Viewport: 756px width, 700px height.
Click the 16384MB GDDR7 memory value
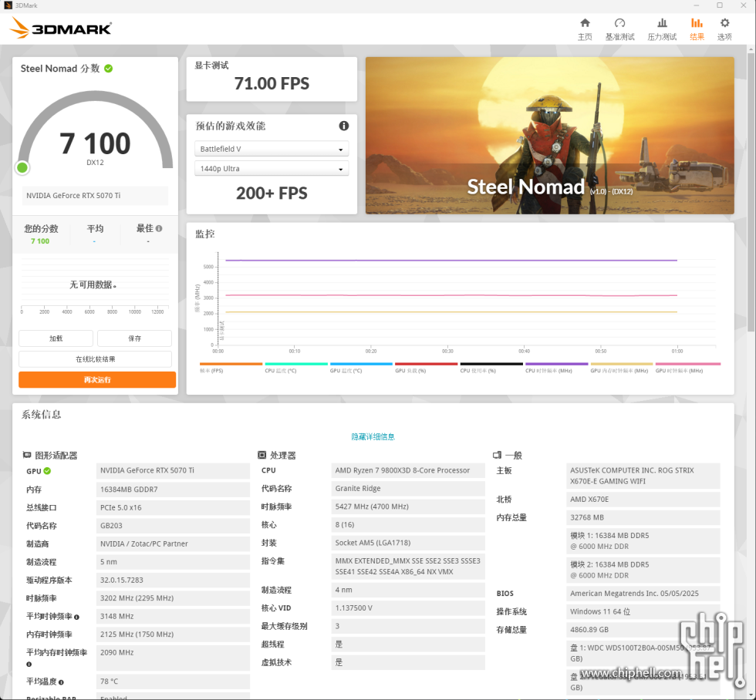click(x=173, y=490)
